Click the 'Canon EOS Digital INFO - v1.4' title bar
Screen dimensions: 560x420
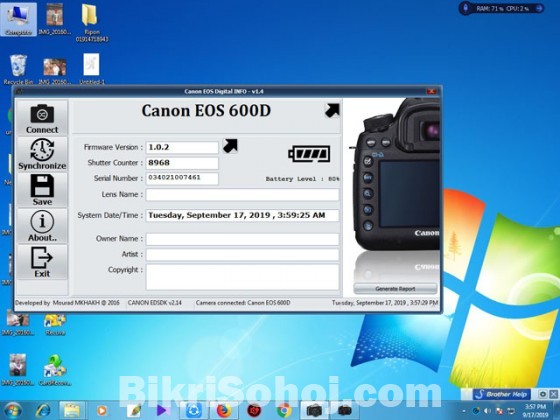pyautogui.click(x=224, y=91)
